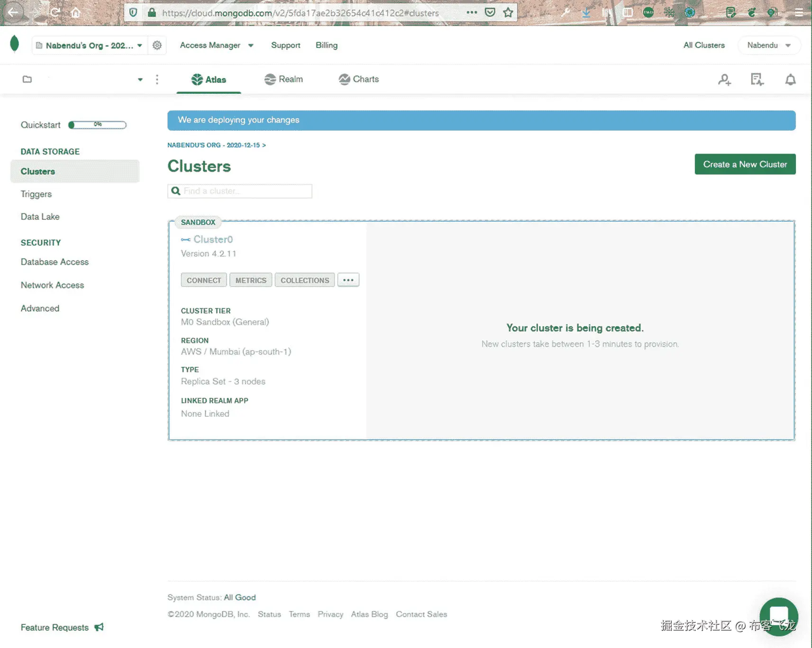The width and height of the screenshot is (812, 648).
Task: Open the Firefox hamburger menu
Action: (x=799, y=13)
